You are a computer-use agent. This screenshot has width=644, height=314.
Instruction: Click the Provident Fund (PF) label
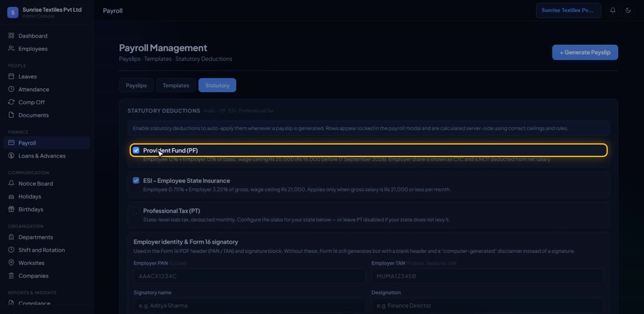point(170,151)
